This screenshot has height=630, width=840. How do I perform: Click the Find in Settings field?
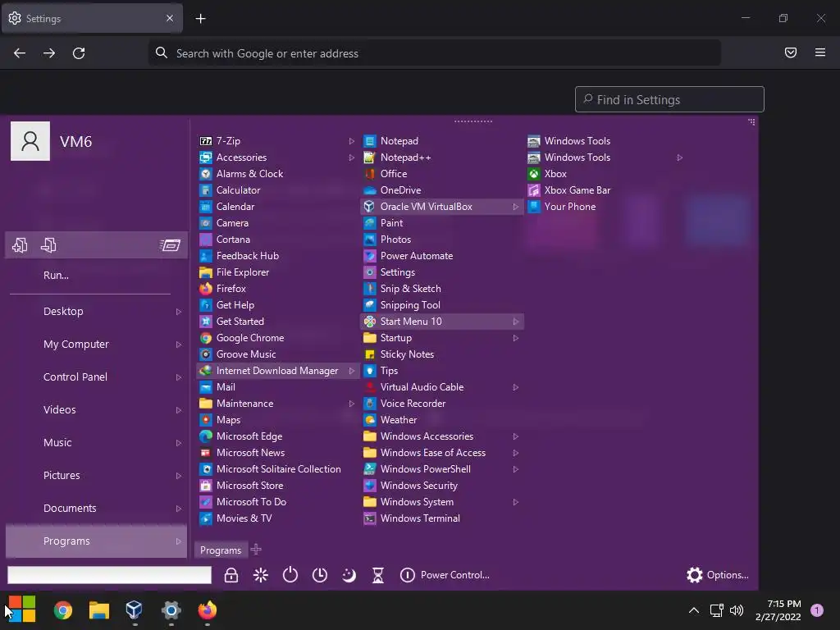[669, 99]
